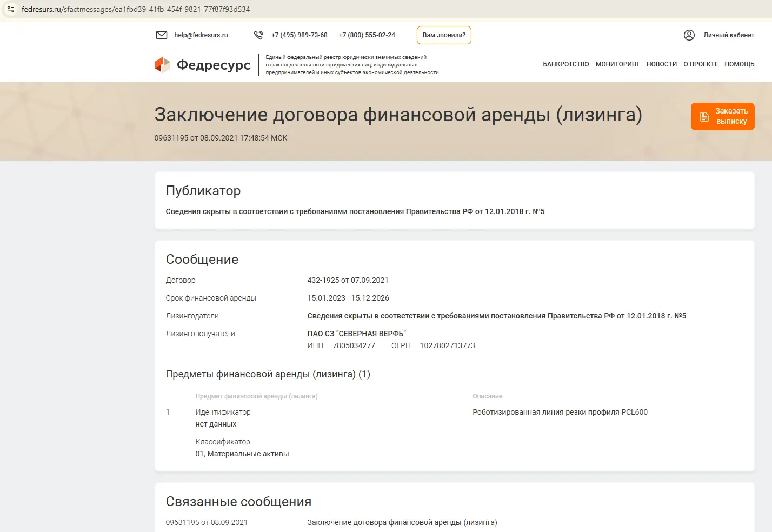Click the URL in the address bar
The width and height of the screenshot is (772, 532).
pos(136,9)
